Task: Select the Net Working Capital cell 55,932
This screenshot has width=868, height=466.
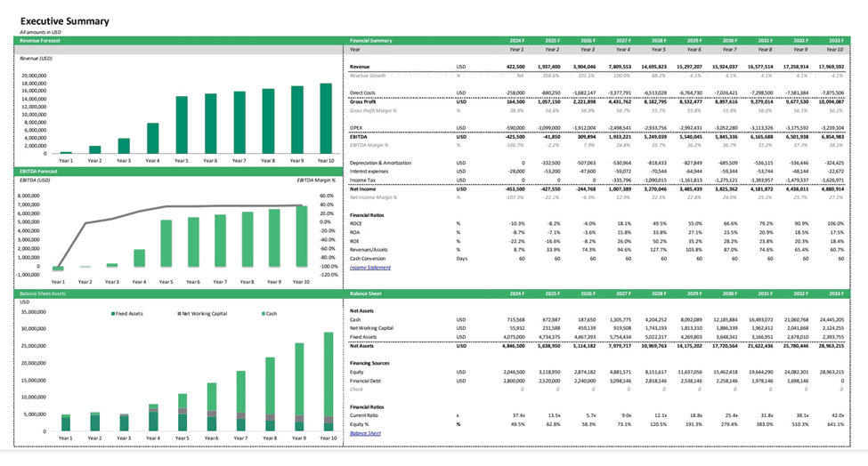Action: coord(517,328)
